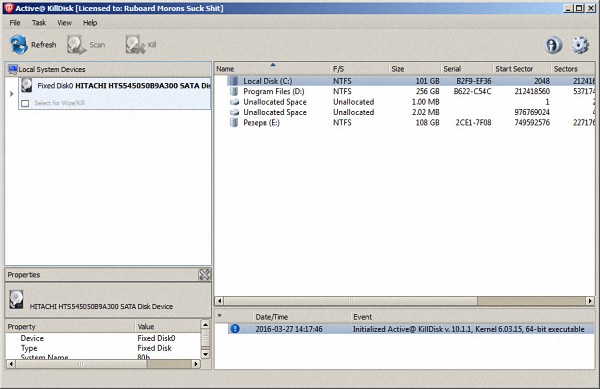600x389 pixels.
Task: Click the Type property row label
Action: tap(29, 348)
